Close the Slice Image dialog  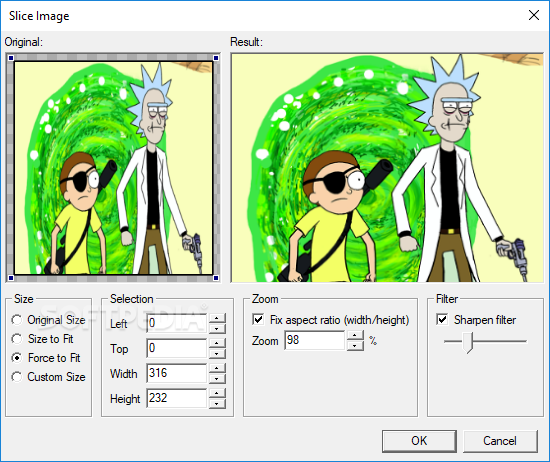[534, 15]
